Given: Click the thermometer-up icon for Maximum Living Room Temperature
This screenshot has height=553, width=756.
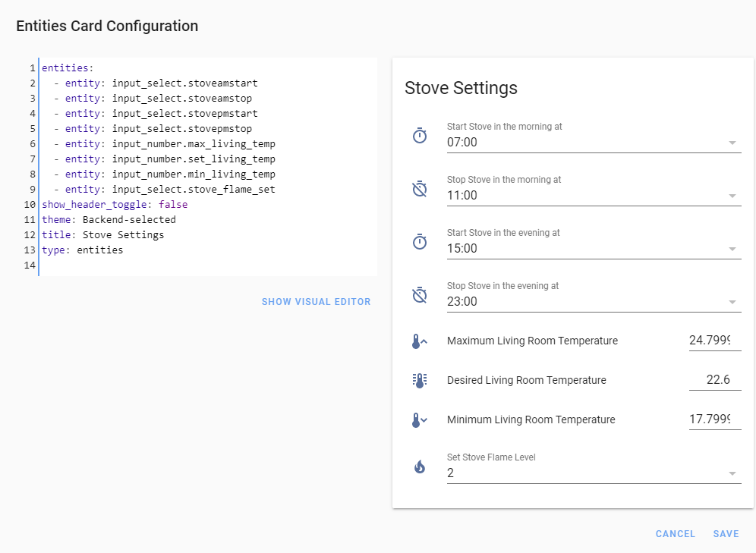Looking at the screenshot, I should point(420,341).
